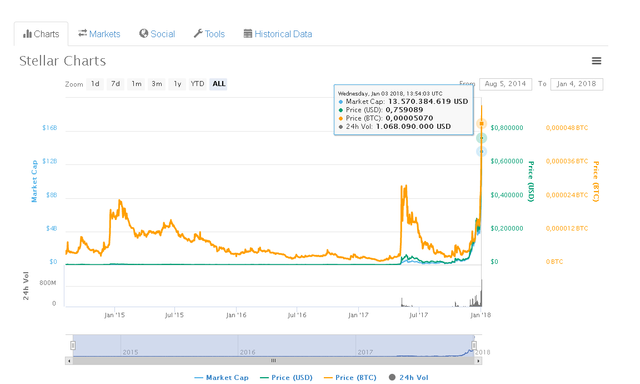Viewport: 640px width, 384px height.
Task: Set zoom range to 1d
Action: (x=95, y=84)
